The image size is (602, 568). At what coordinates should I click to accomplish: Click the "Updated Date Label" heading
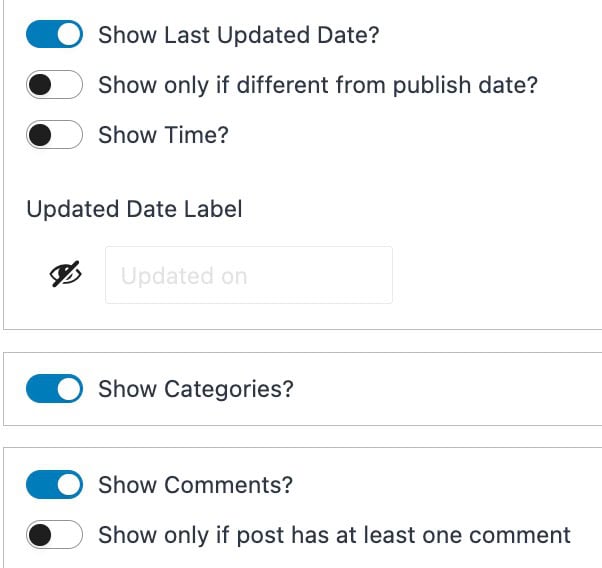[x=134, y=209]
